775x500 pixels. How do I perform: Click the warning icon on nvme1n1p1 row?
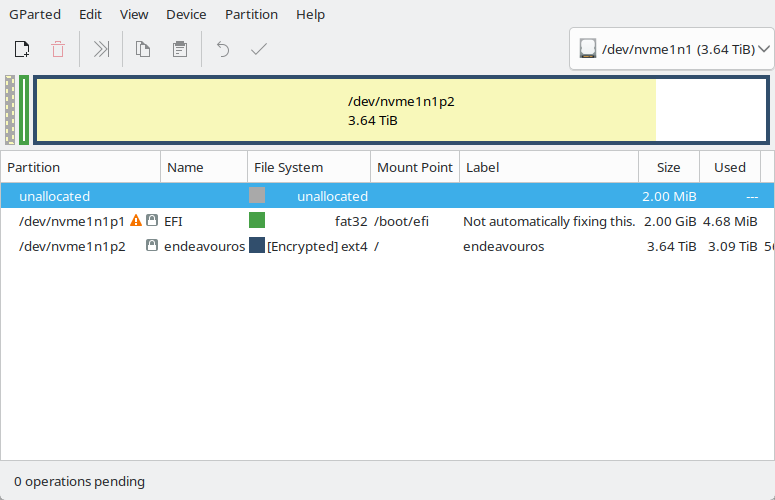[x=135, y=220]
